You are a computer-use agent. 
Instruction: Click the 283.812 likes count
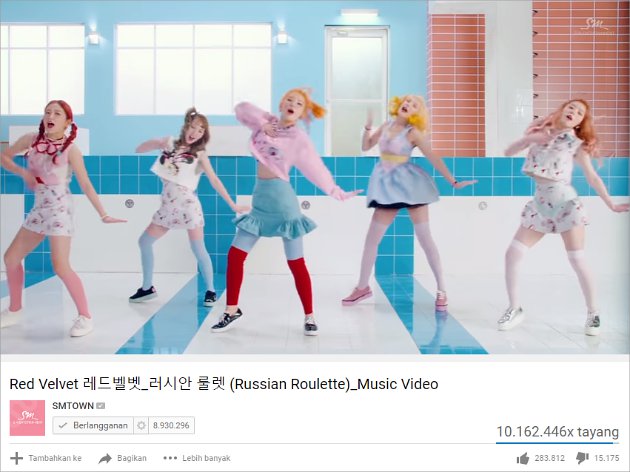click(549, 458)
